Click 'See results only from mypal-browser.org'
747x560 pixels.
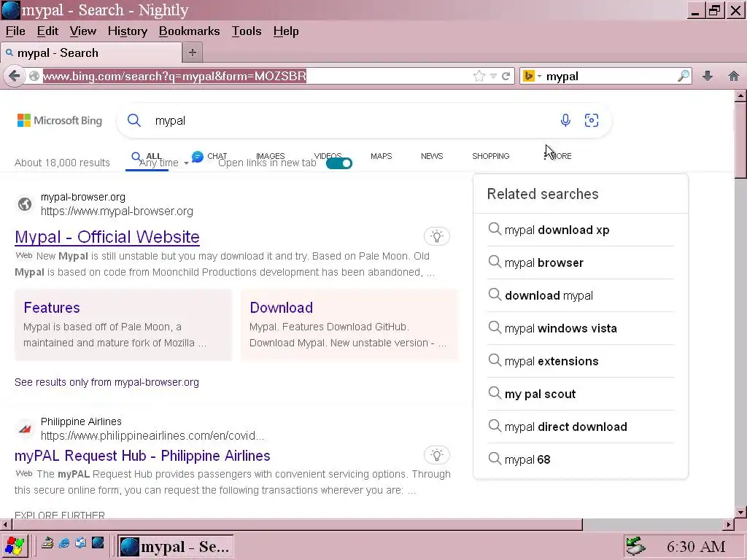(107, 382)
